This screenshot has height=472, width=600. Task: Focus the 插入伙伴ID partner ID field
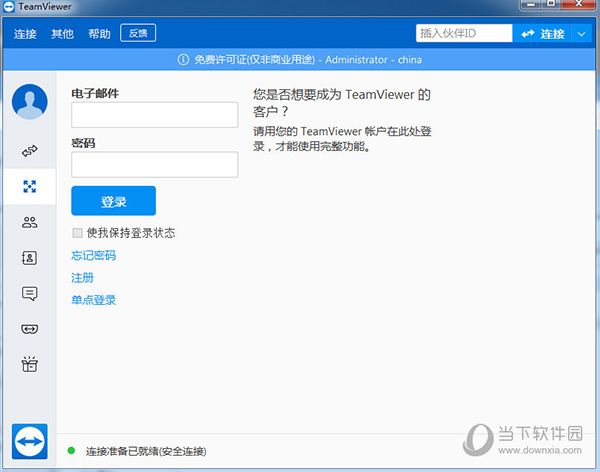[x=464, y=33]
